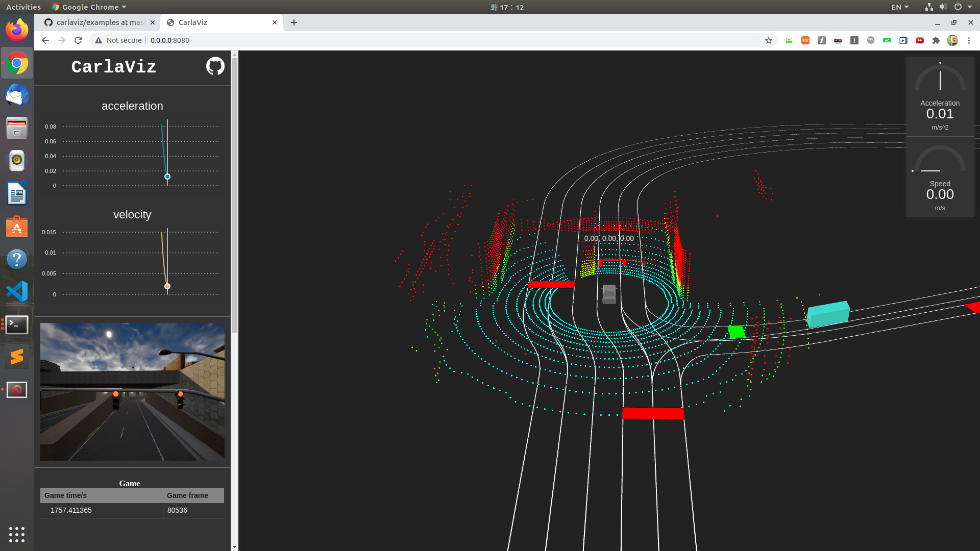
Task: Open LibreOffice Writer from the dock
Action: (x=17, y=194)
